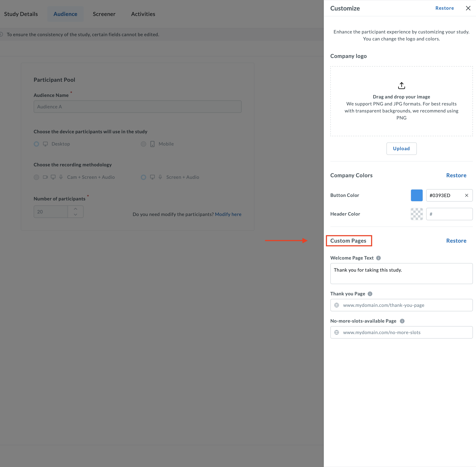Image resolution: width=476 pixels, height=467 pixels.
Task: Select the Desktop device radio button
Action: pyautogui.click(x=36, y=144)
